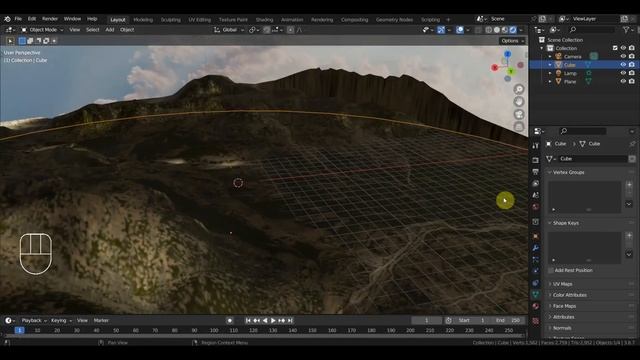640x360 pixels.
Task: Switch to wireframe viewport shading
Action: coord(489,30)
